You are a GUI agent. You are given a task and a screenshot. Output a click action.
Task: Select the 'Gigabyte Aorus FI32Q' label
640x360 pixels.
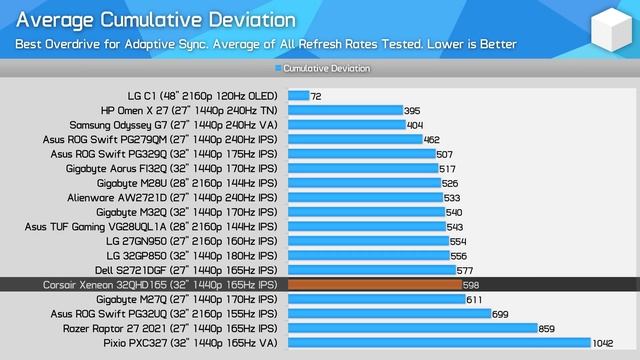tap(171, 169)
